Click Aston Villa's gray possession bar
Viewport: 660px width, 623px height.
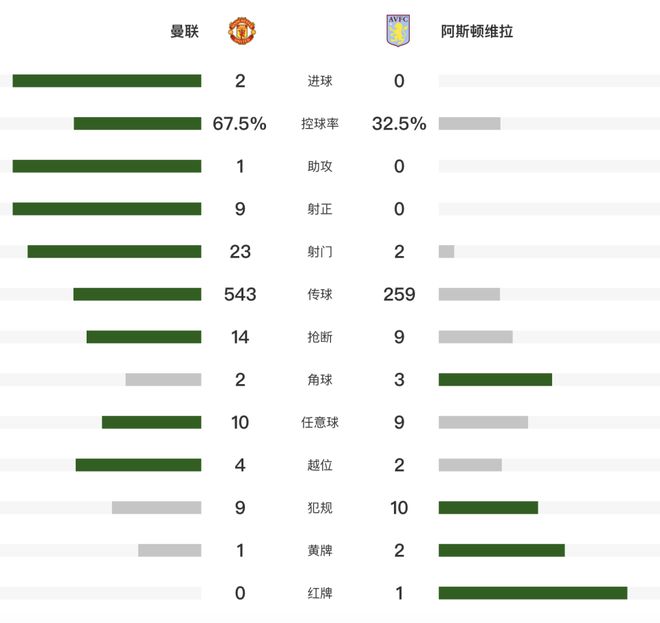click(469, 124)
